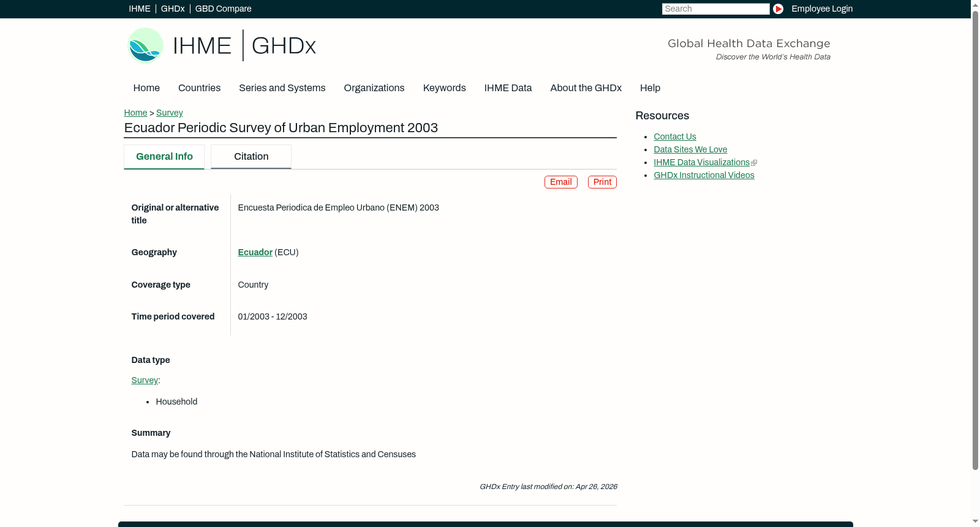
Task: Click the 'Global Health Data Exchange' tagline heading
Action: 749,43
